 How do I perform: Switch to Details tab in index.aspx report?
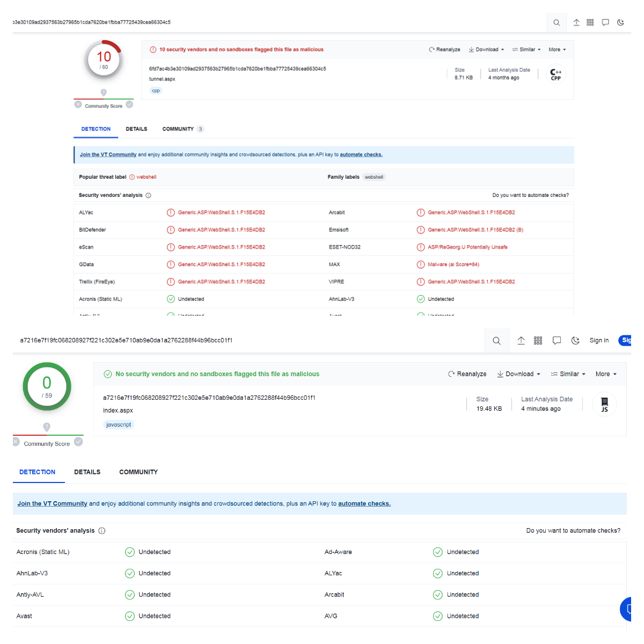[x=87, y=472]
